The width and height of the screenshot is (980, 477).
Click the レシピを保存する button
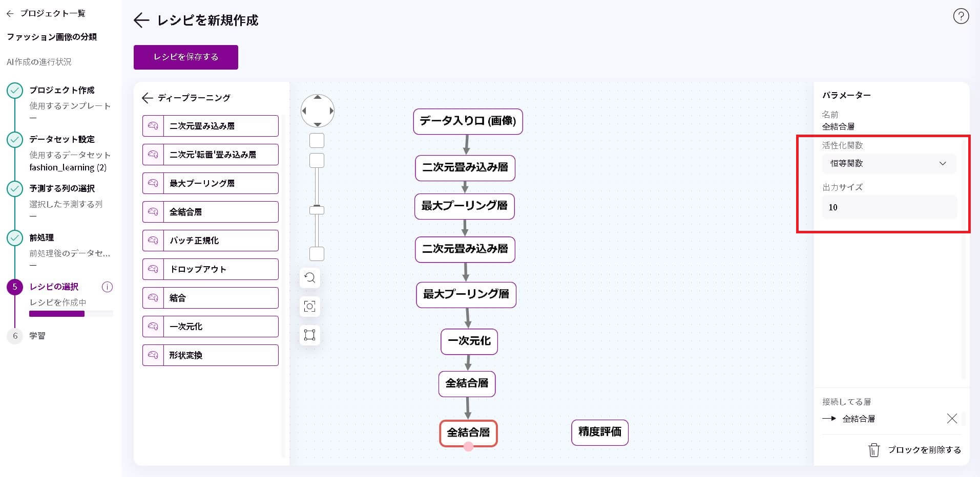point(186,57)
